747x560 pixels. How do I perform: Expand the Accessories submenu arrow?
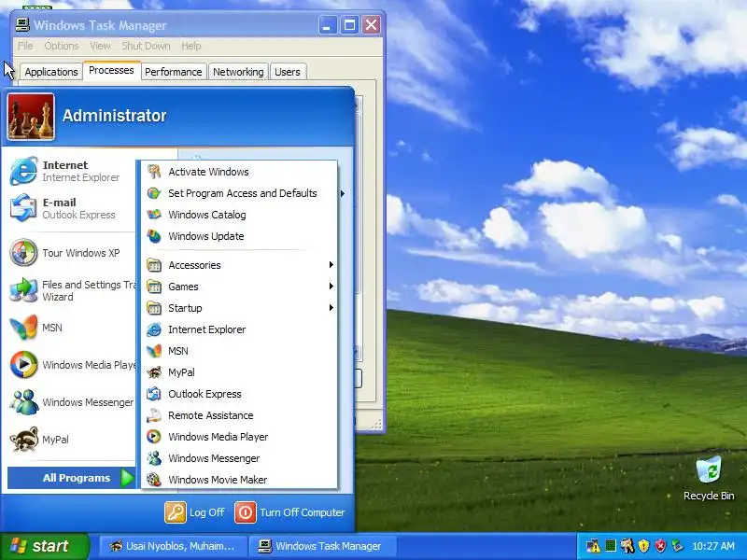331,265
